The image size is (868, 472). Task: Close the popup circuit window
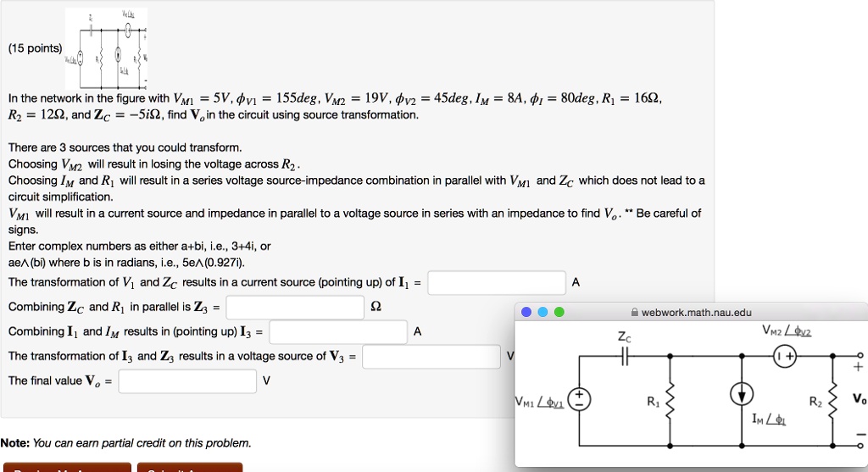pos(526,312)
